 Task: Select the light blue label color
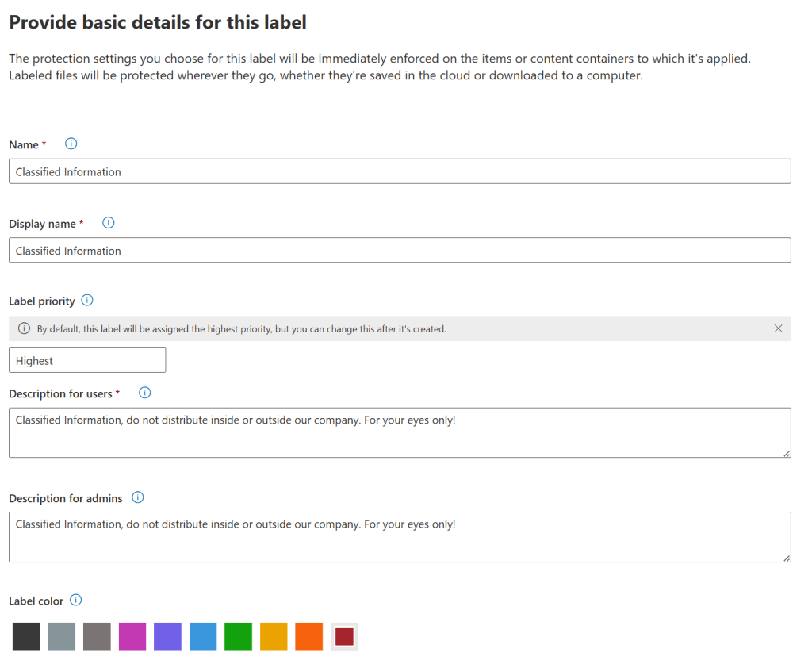[x=203, y=635]
